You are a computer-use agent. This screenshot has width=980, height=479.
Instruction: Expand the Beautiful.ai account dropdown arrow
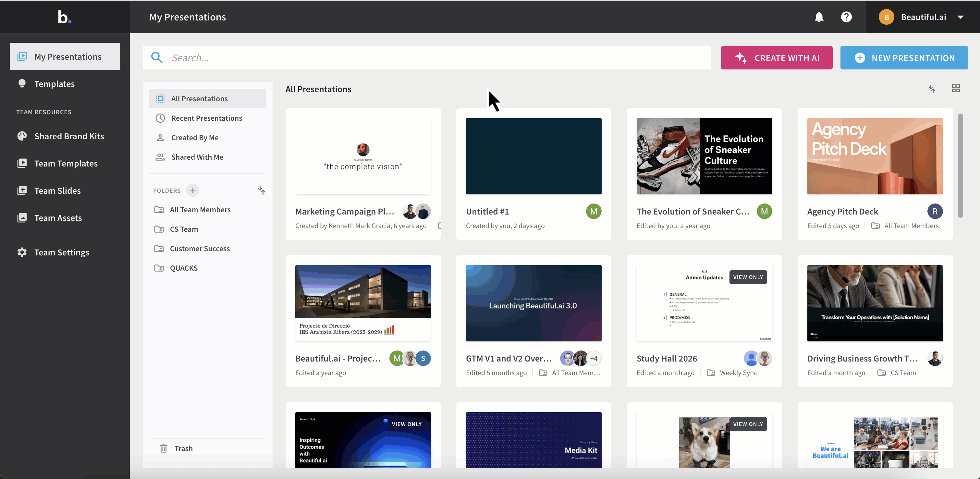point(960,17)
